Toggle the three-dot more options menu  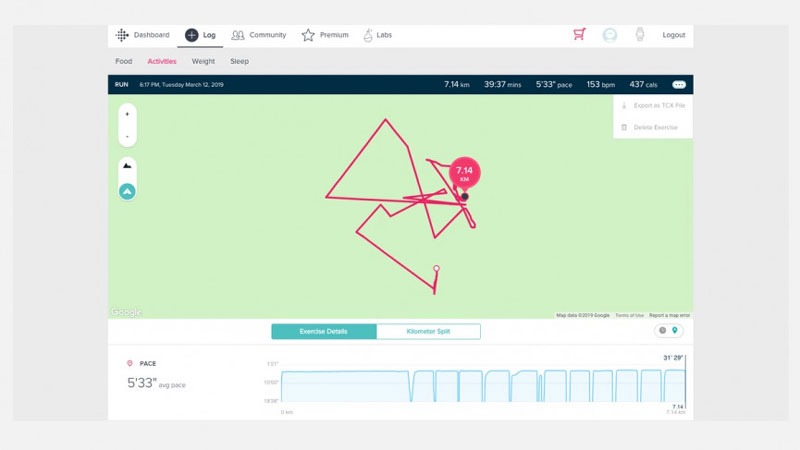(679, 85)
